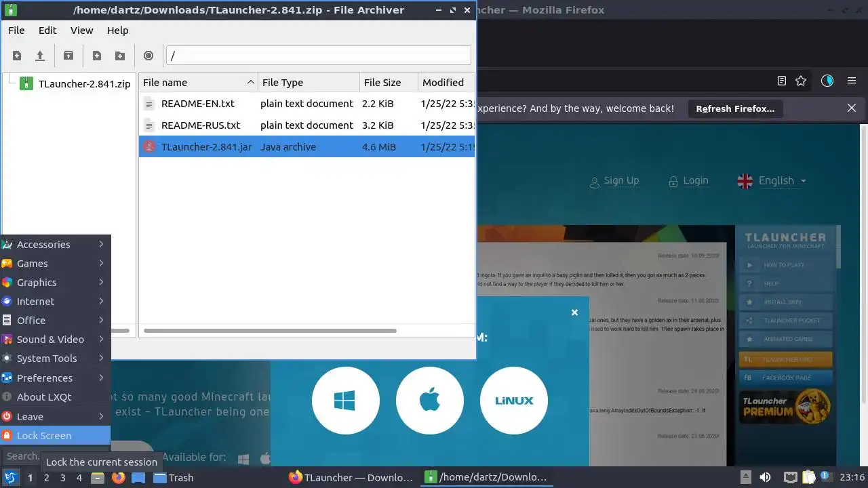Image resolution: width=868 pixels, height=488 pixels.
Task: Sort by File Type column header
Action: [x=309, y=83]
